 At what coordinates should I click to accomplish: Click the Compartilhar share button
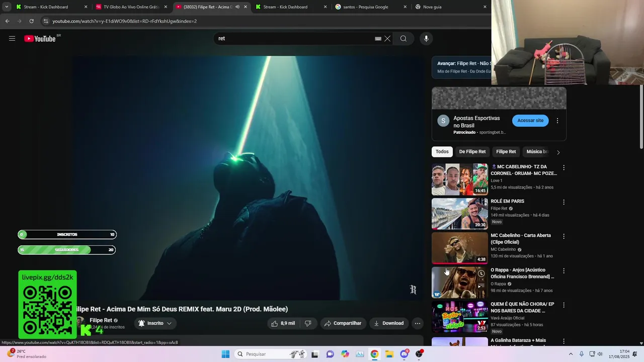(x=343, y=323)
